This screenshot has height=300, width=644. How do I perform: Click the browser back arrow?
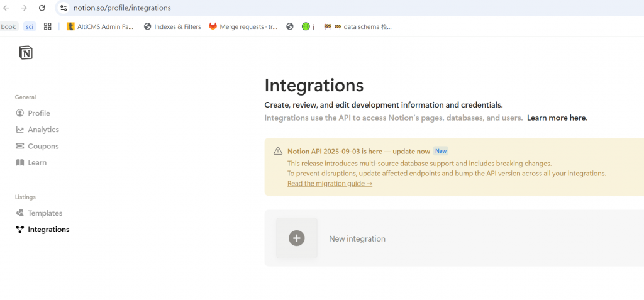point(6,8)
